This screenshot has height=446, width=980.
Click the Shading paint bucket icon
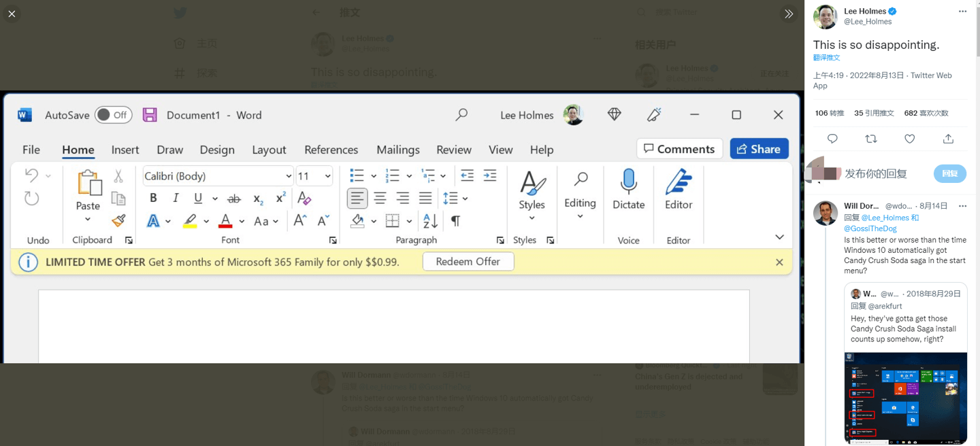click(x=357, y=221)
